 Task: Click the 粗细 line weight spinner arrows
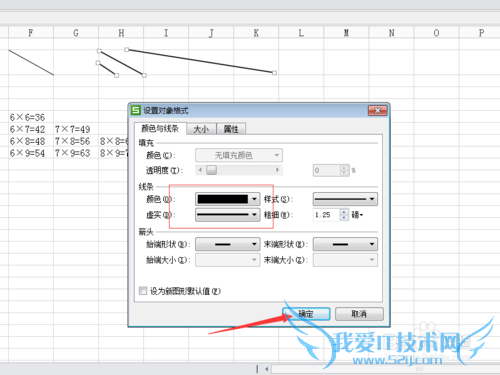click(x=344, y=215)
